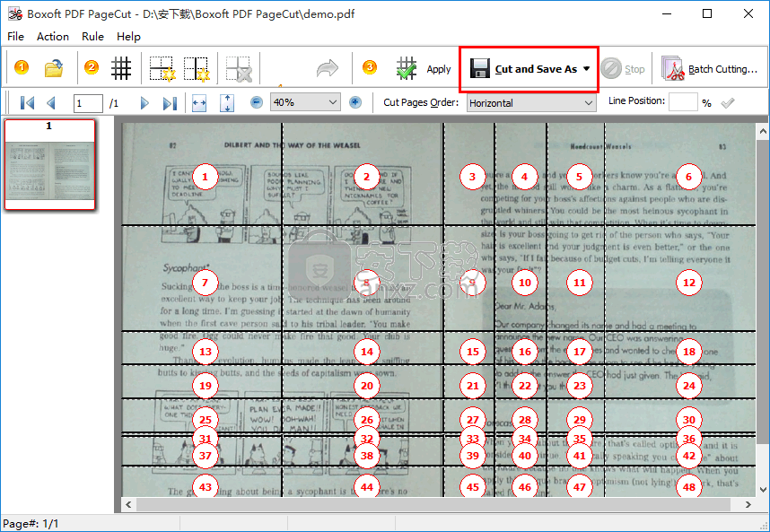Confirm line position with the checkmark icon
770x532 pixels.
coord(728,102)
